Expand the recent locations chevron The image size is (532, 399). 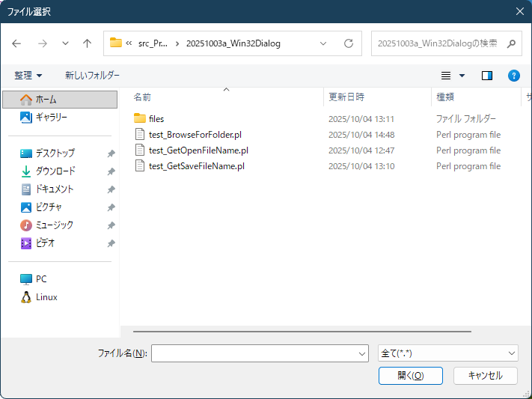click(x=65, y=43)
